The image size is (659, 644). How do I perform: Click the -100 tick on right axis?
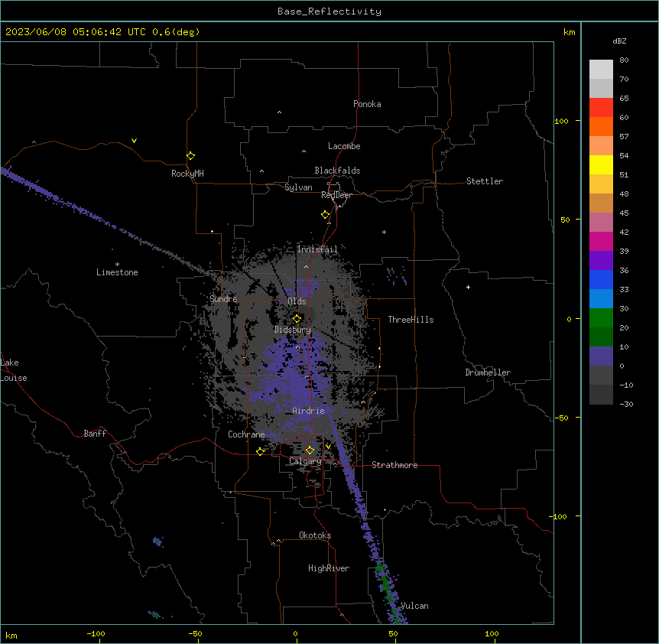tap(559, 516)
